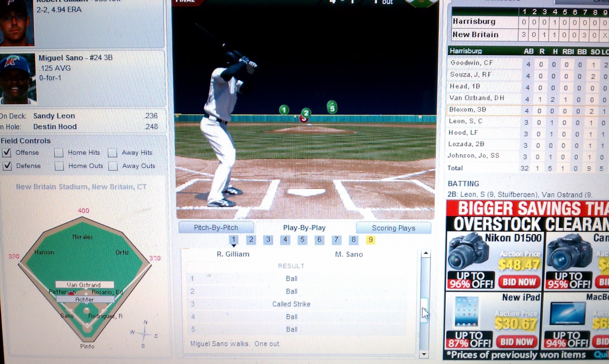Screen dimensions: 609x364
Task: Click Richter label on field diagram
Action: click(84, 300)
